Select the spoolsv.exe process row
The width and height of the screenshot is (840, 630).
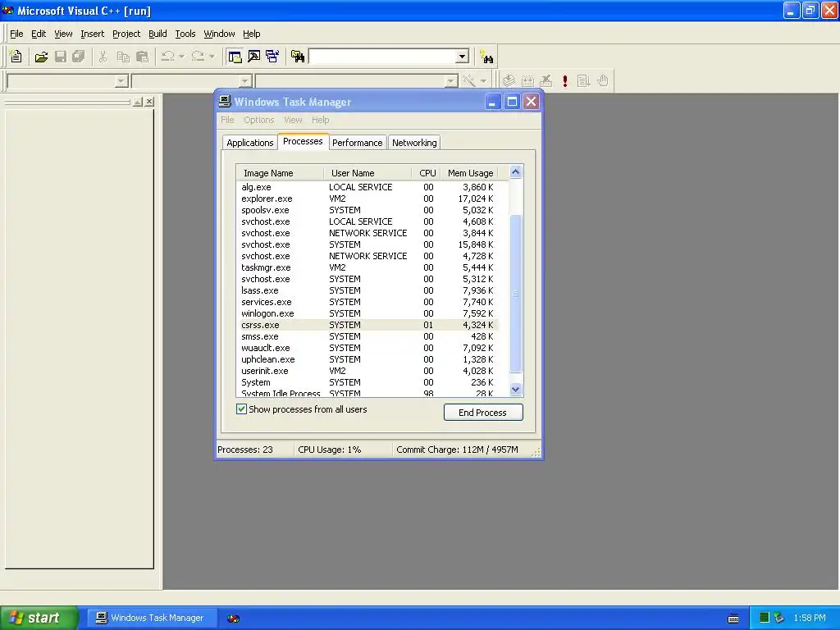click(x=368, y=210)
